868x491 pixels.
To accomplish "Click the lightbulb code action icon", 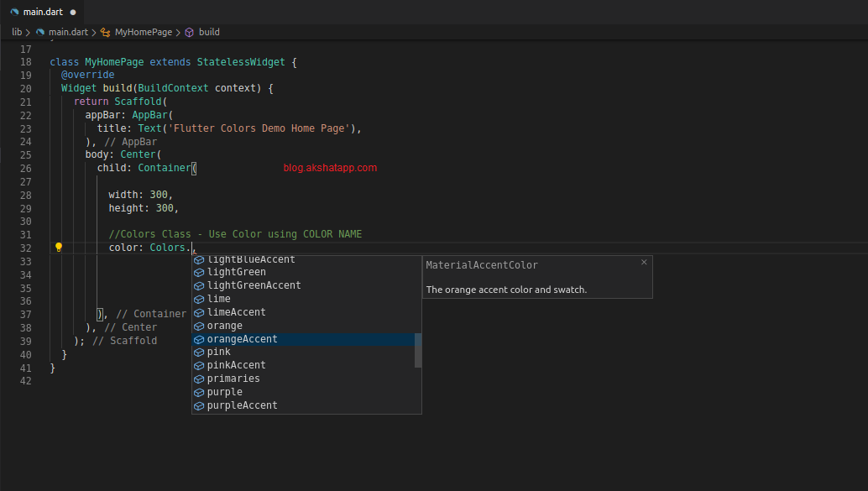I will pos(59,248).
